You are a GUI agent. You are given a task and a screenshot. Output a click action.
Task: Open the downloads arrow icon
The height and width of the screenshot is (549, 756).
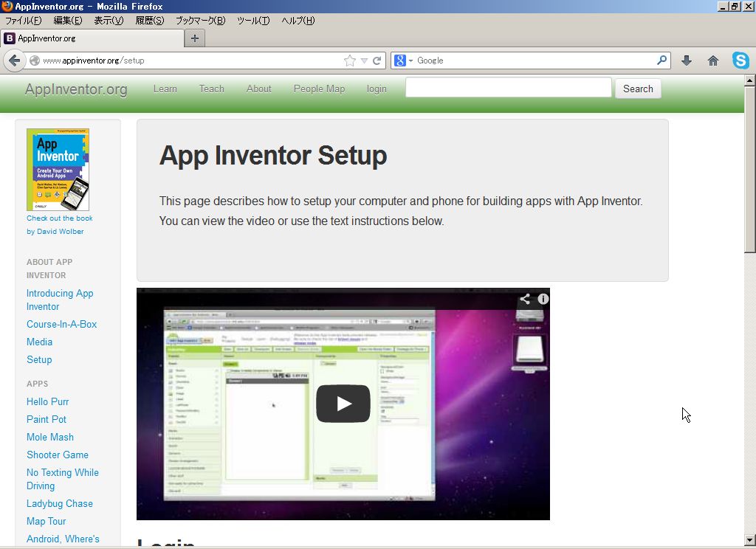687,60
